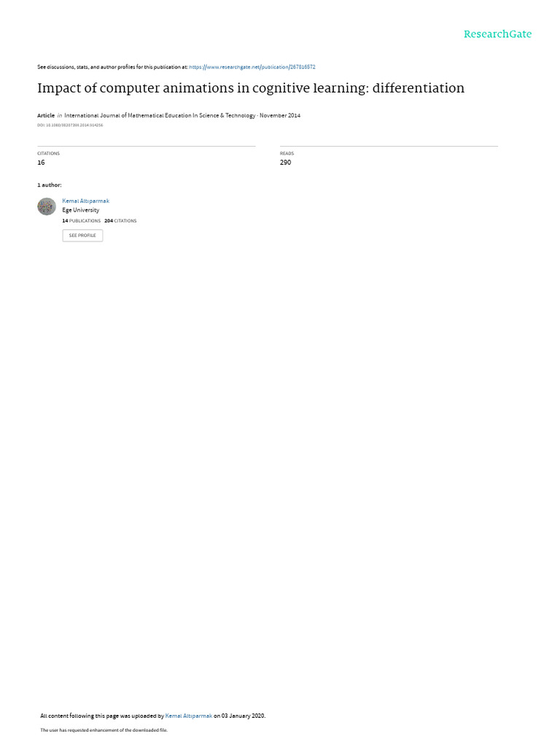The width and height of the screenshot is (560, 747).
Task: Click the author's 14 PUBLICATIONS stat
Action: point(82,221)
